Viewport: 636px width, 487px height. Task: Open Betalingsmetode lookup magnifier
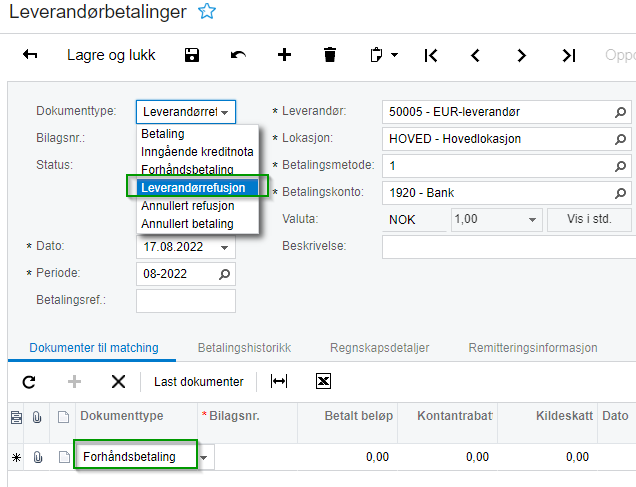pyautogui.click(x=620, y=166)
